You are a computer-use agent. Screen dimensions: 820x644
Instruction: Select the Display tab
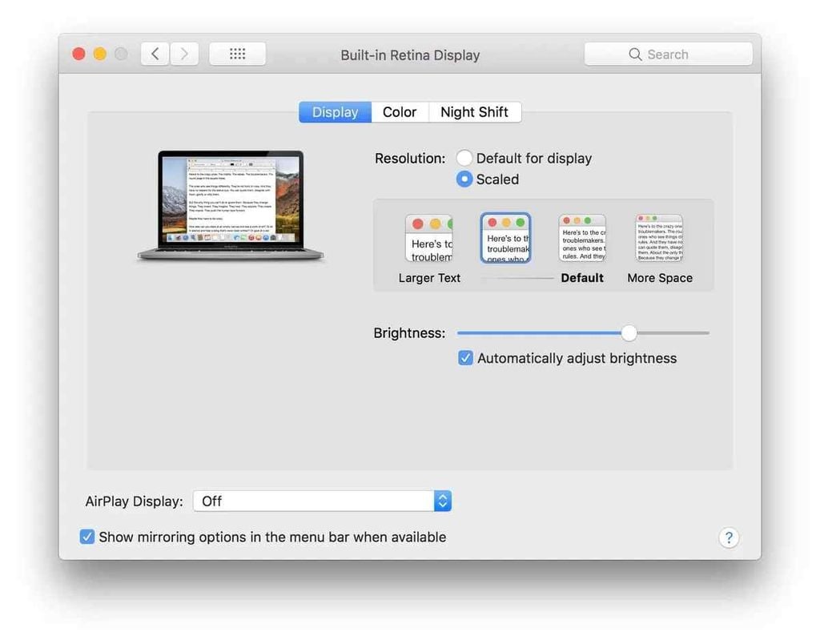click(x=335, y=112)
